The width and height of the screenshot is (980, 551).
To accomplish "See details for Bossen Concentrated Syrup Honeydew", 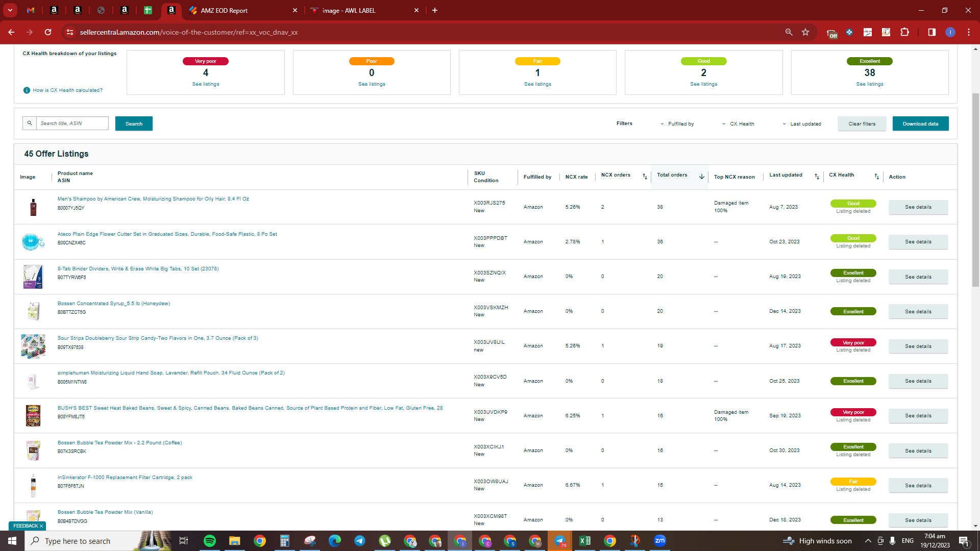I will click(918, 312).
